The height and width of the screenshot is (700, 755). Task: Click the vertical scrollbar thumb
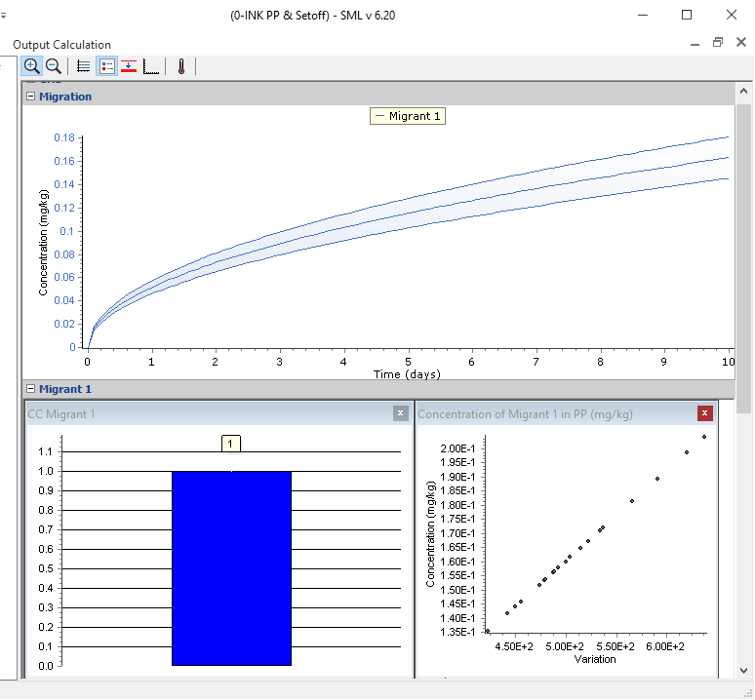743,258
